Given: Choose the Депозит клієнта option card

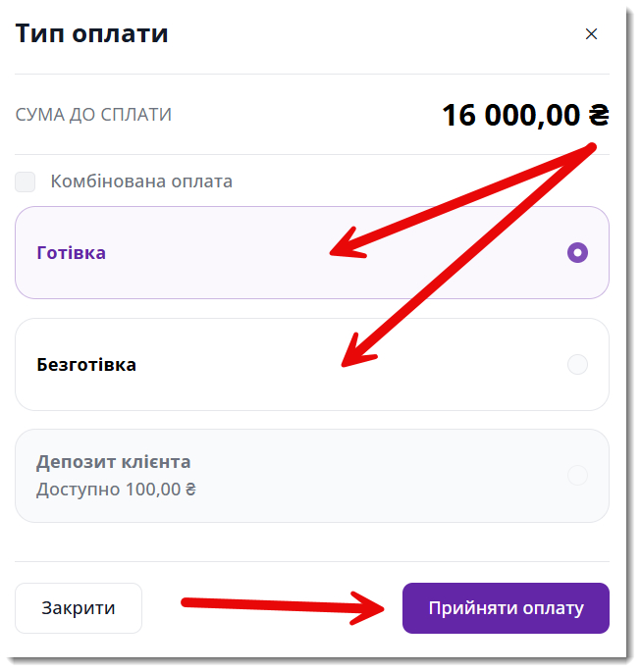Looking at the screenshot, I should 312,476.
